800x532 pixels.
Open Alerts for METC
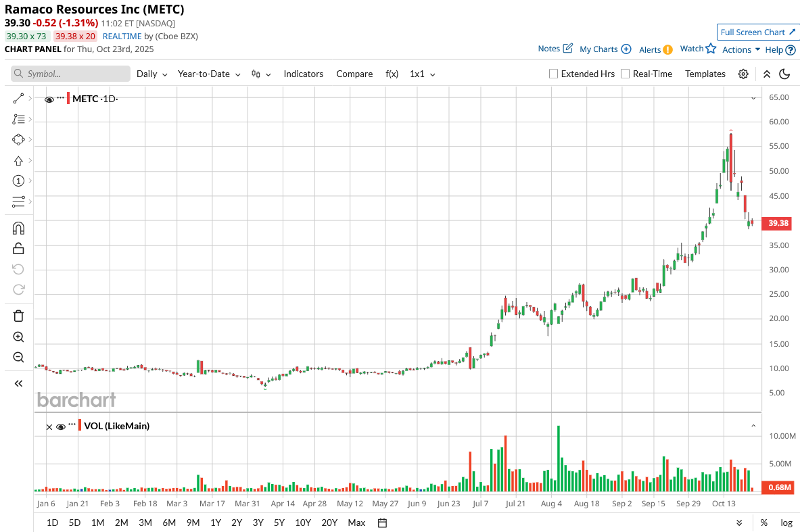655,49
